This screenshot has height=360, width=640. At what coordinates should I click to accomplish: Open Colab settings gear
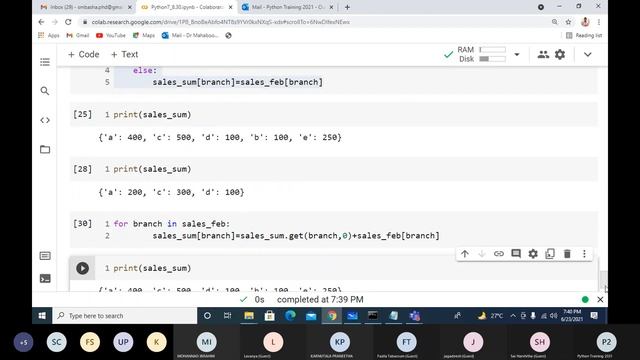[560, 54]
